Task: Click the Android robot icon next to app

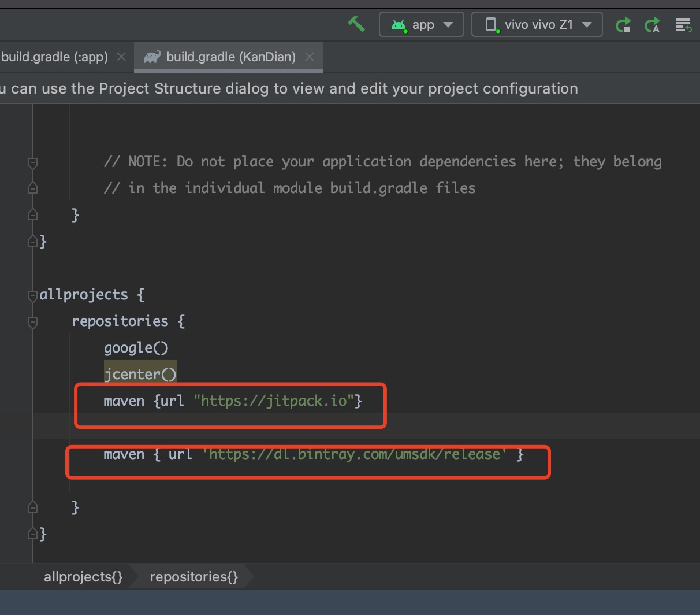Action: tap(399, 25)
